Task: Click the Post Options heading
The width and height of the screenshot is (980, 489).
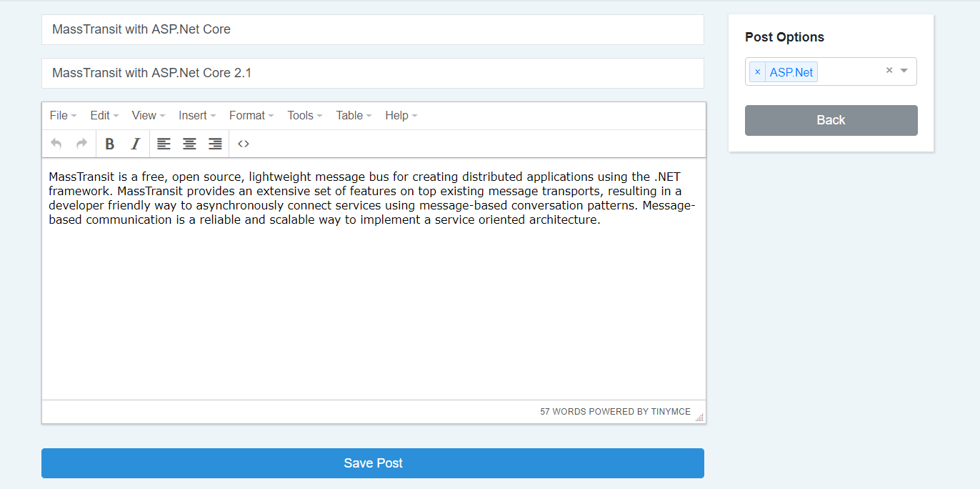Action: [784, 37]
